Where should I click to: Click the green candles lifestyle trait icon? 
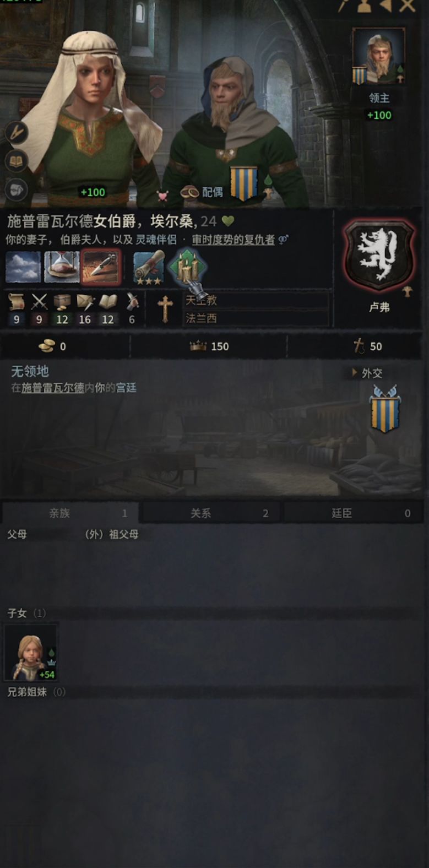pyautogui.click(x=187, y=266)
